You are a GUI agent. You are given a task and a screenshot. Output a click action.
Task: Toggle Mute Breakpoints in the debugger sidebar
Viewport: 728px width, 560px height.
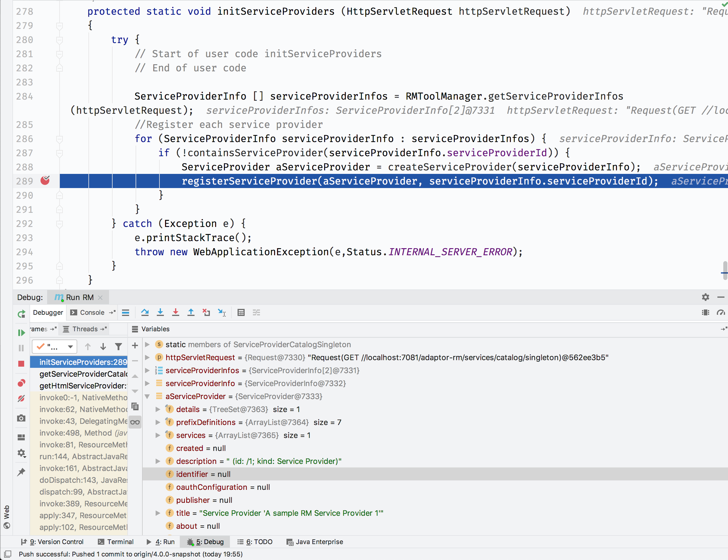(x=21, y=398)
